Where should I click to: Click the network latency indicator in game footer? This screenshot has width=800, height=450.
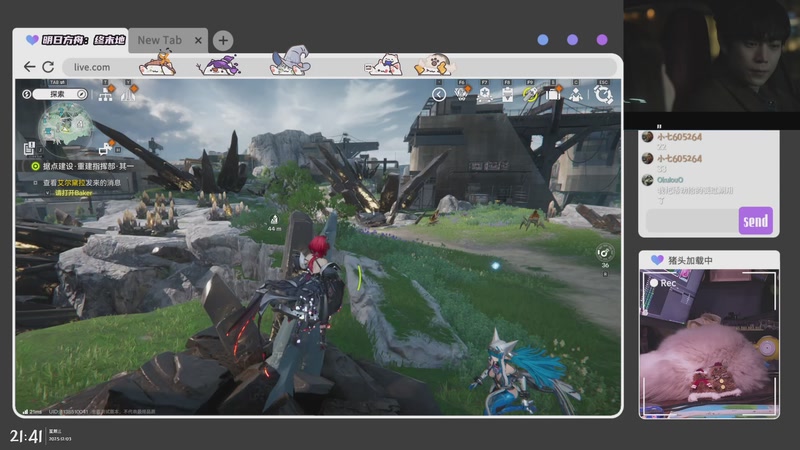point(32,411)
